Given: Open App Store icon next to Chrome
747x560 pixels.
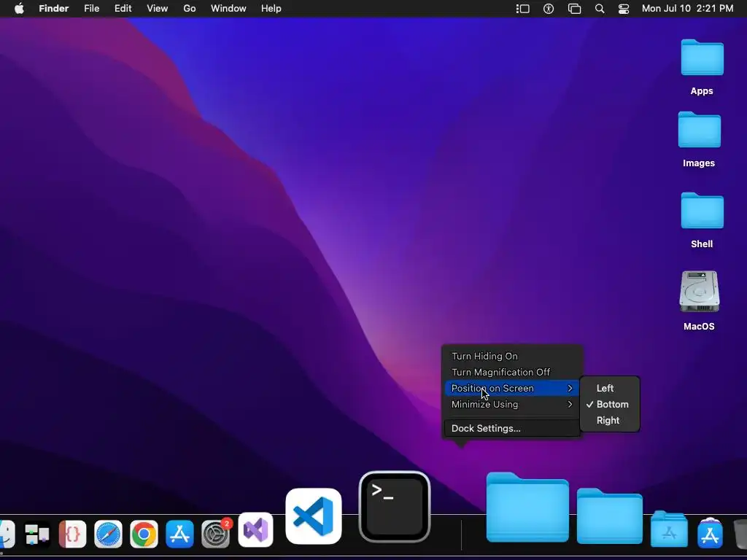Looking at the screenshot, I should (179, 534).
